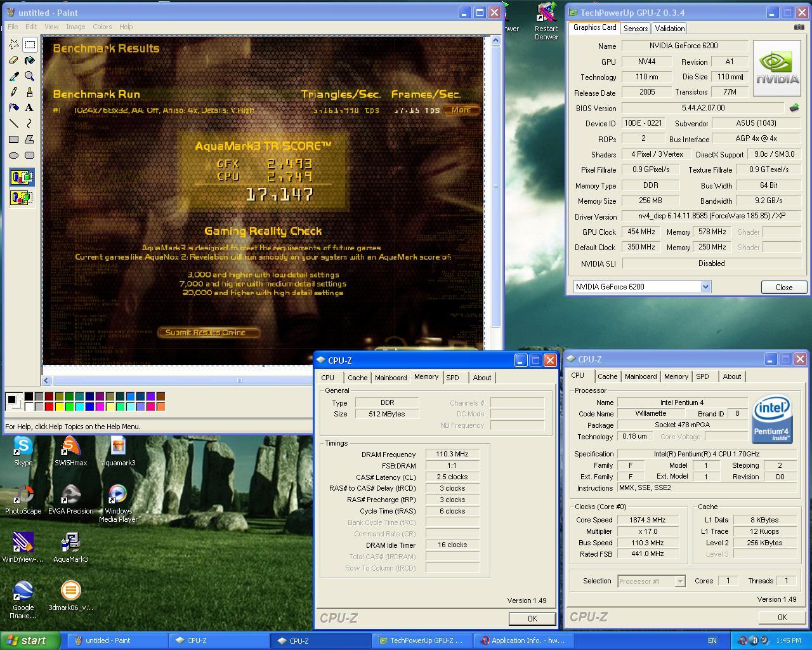
Task: Choose the Ellipse shape tool
Action: (14, 156)
